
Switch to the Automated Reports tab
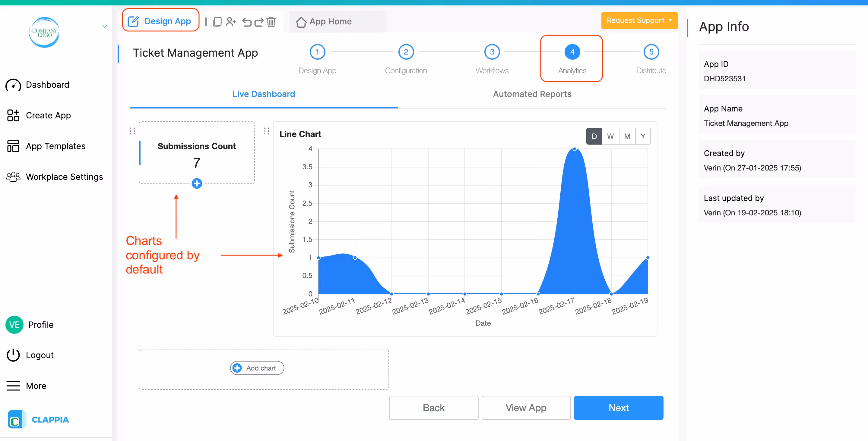click(532, 94)
